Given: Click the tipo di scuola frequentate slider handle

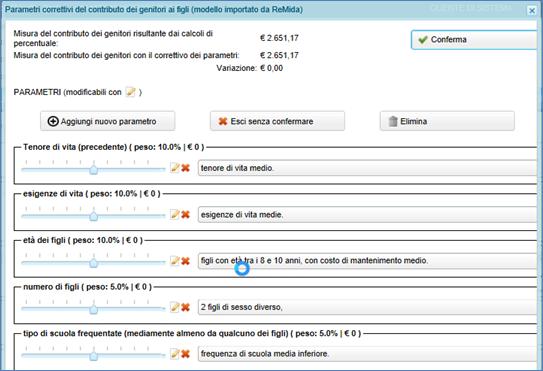Looking at the screenshot, I should tap(94, 356).
